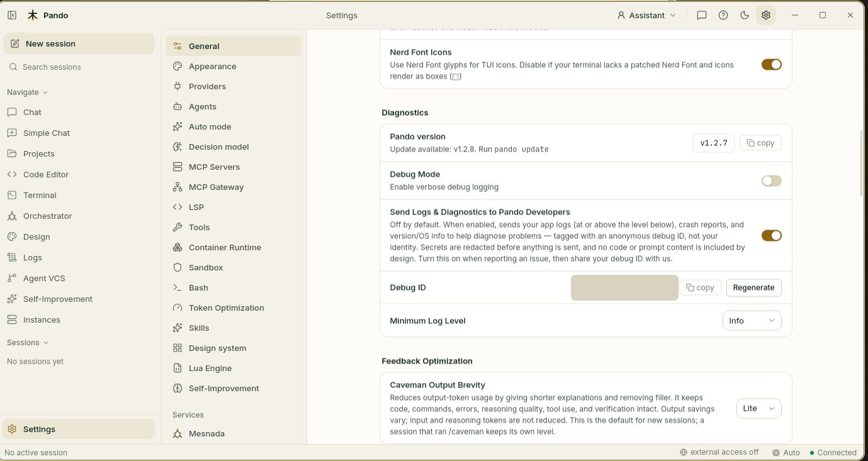Turn off Send Logs & Diagnostics toggle
The width and height of the screenshot is (868, 461).
click(x=772, y=235)
